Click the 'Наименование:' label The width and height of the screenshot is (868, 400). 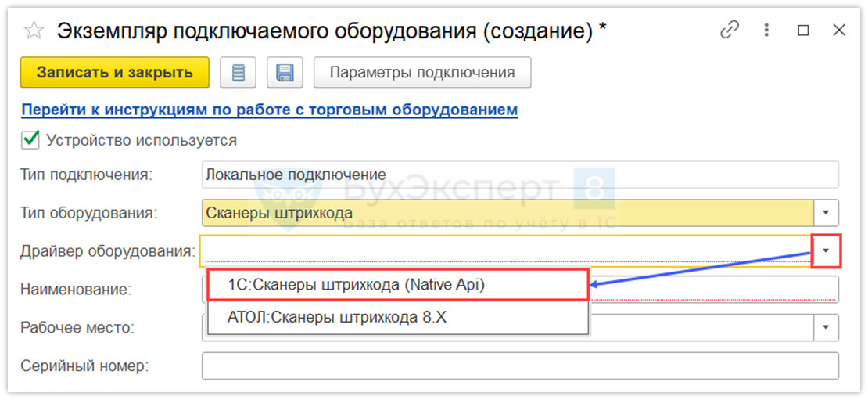tap(76, 289)
